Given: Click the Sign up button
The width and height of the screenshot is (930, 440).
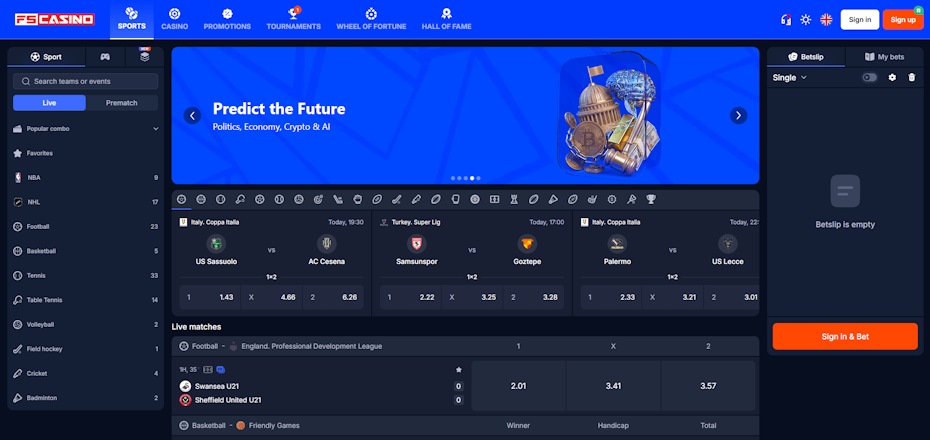Looking at the screenshot, I should point(903,20).
